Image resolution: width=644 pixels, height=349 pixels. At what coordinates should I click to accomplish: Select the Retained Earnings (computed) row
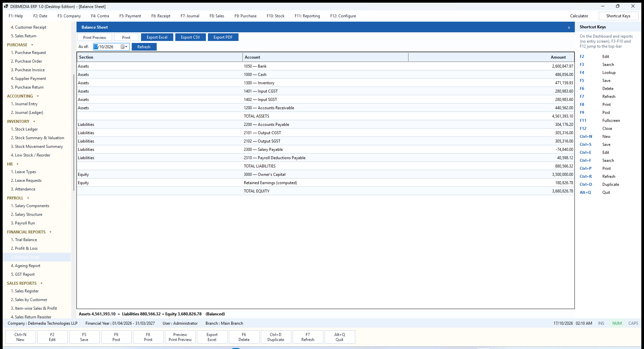coord(326,183)
